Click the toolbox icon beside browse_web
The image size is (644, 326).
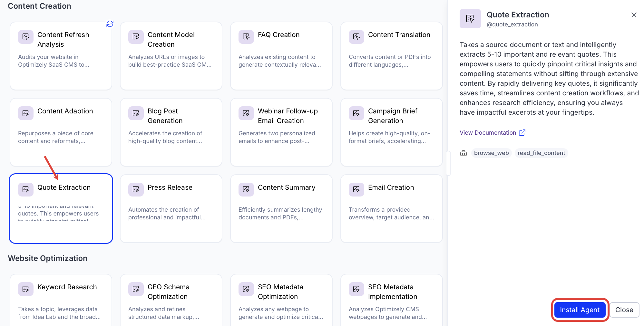tap(463, 153)
